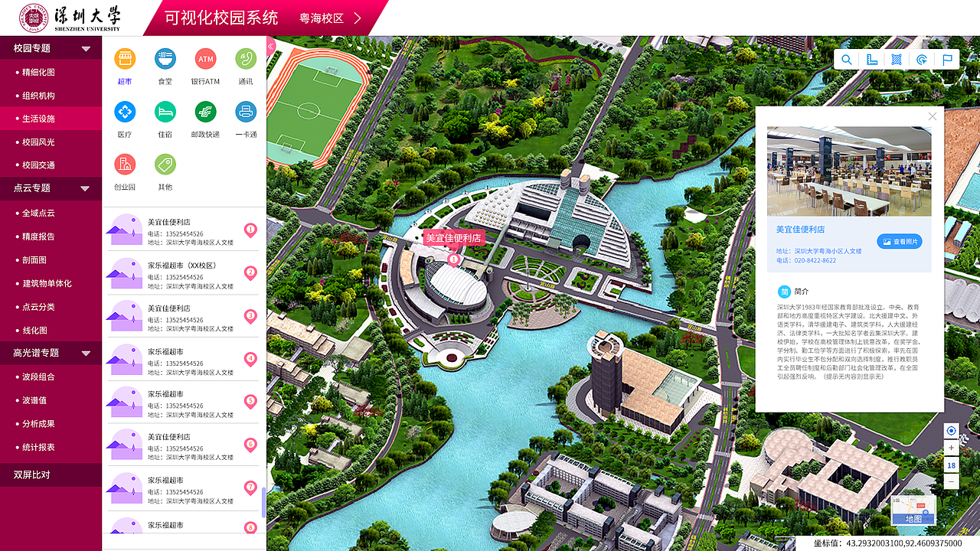The height and width of the screenshot is (551, 980).
Task: Activate the circular pointer selection tool
Action: pos(922,60)
